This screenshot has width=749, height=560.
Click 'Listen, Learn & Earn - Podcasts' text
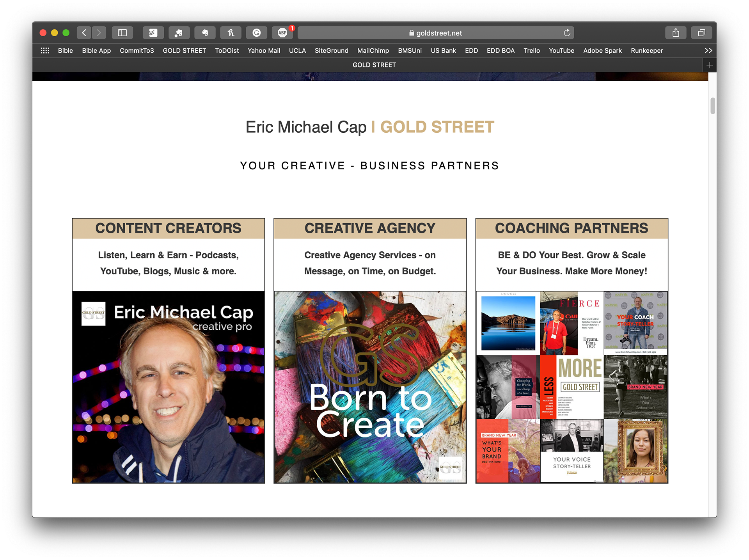point(169,255)
